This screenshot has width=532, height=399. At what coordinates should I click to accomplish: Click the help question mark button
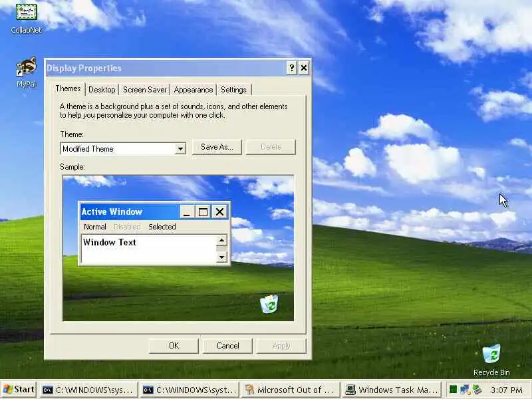click(291, 68)
